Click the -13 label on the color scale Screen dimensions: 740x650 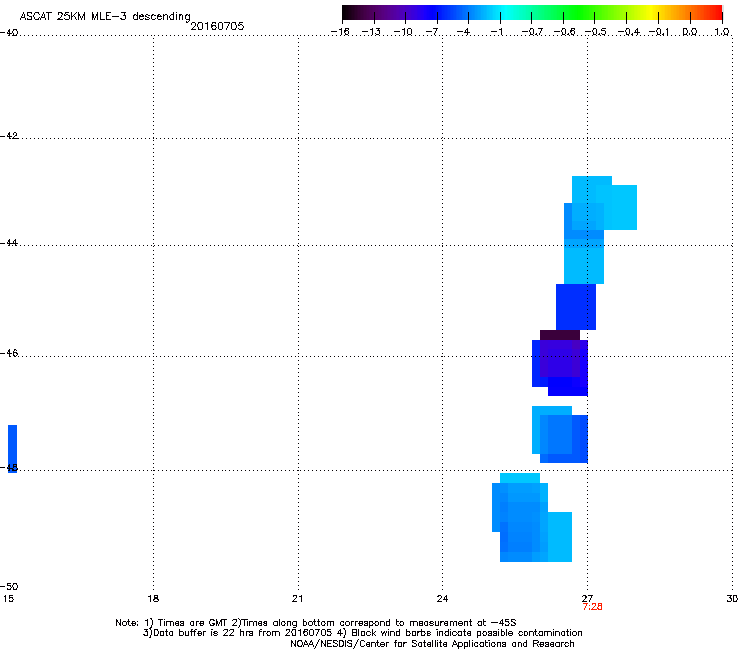371,32
